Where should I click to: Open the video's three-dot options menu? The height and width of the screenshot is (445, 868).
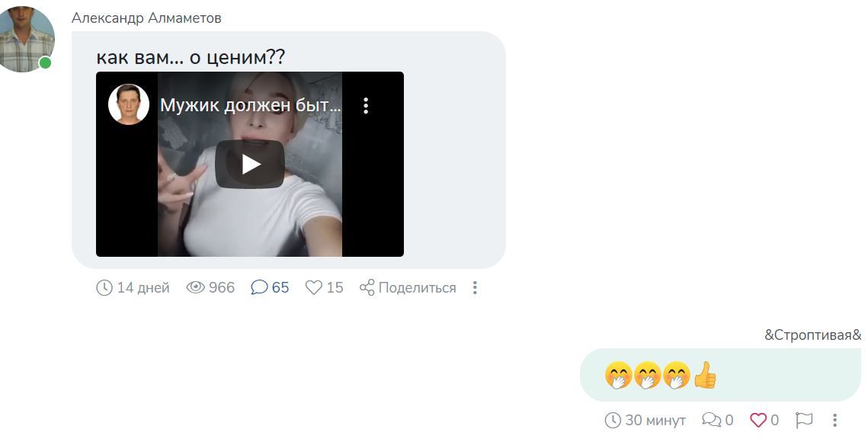point(365,106)
